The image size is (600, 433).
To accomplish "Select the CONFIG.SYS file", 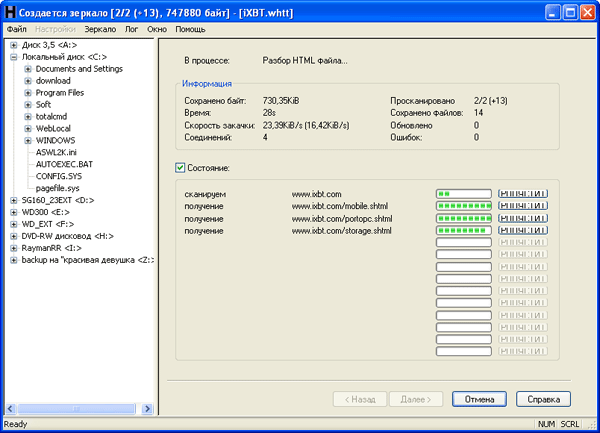I will pos(59,176).
